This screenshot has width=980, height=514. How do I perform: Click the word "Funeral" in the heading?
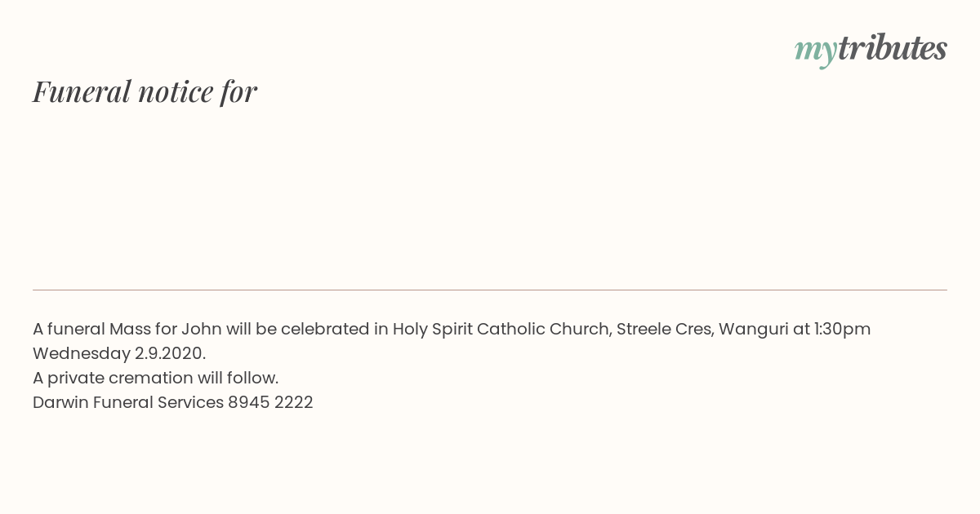point(82,91)
